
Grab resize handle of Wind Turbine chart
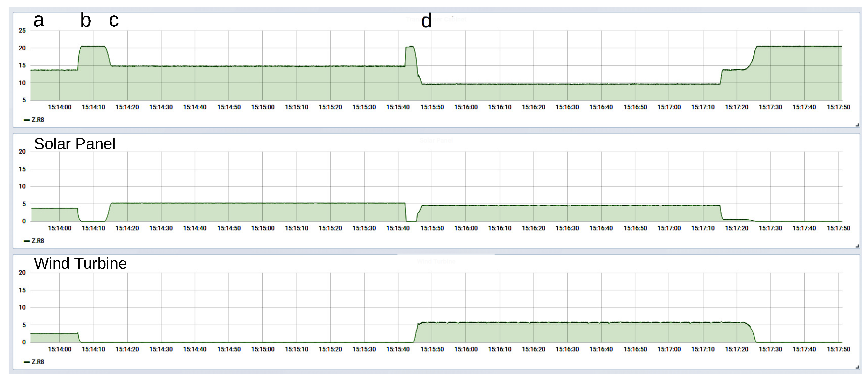pos(857,367)
